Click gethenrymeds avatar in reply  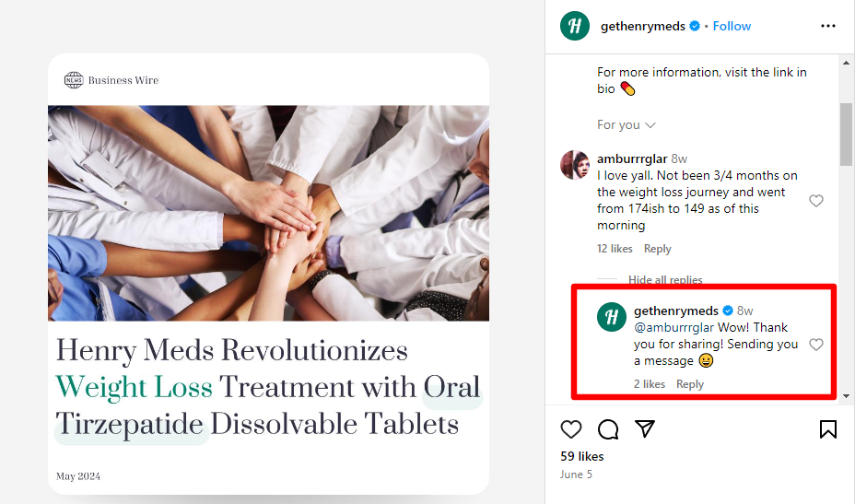click(612, 317)
